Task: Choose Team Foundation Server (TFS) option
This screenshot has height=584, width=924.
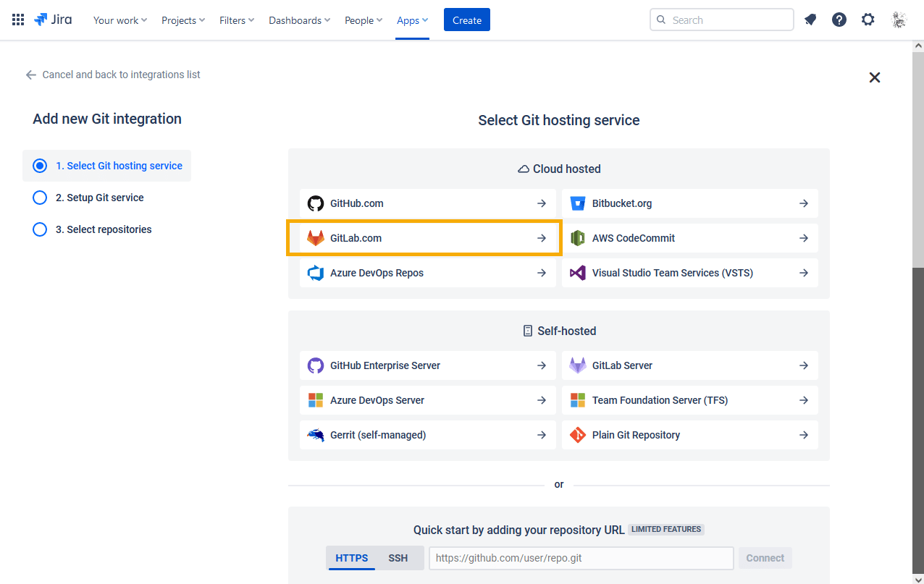Action: click(x=690, y=400)
